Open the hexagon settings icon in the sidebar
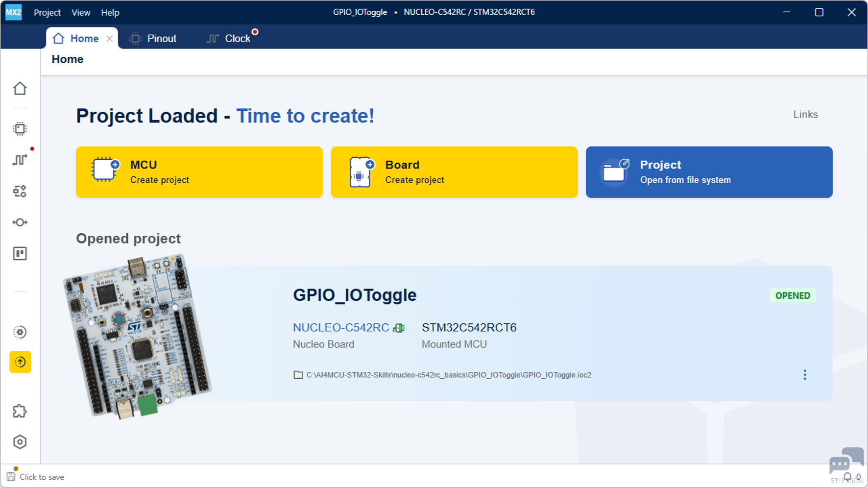Viewport: 868px width, 488px height. (20, 442)
